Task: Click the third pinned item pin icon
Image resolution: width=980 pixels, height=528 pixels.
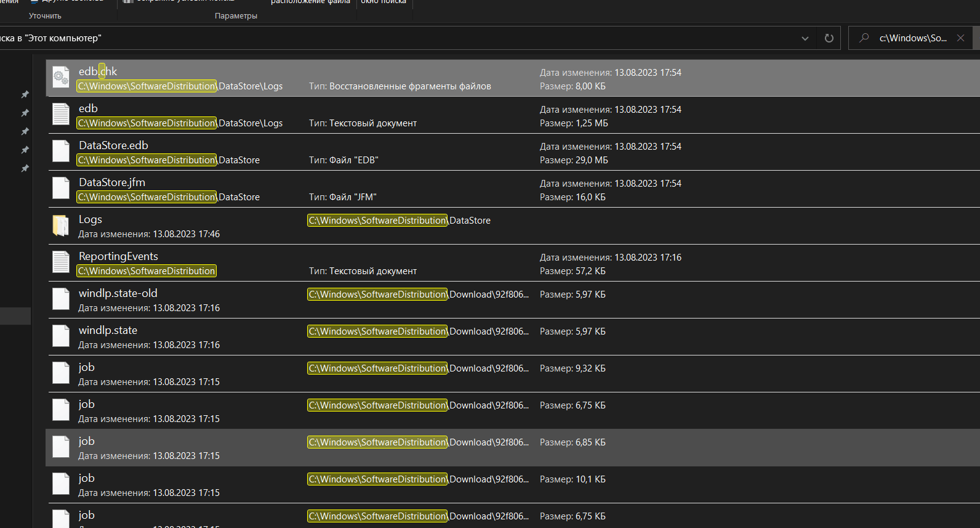Action: coord(25,131)
